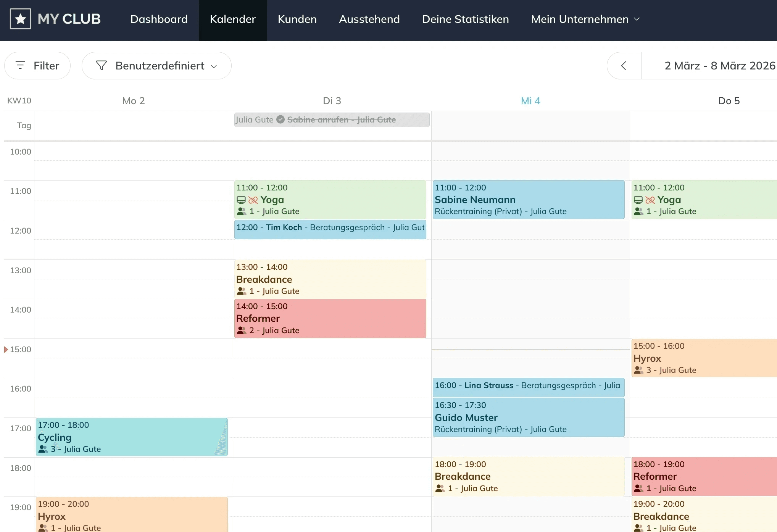Open the Filter funnel icon

(21, 65)
